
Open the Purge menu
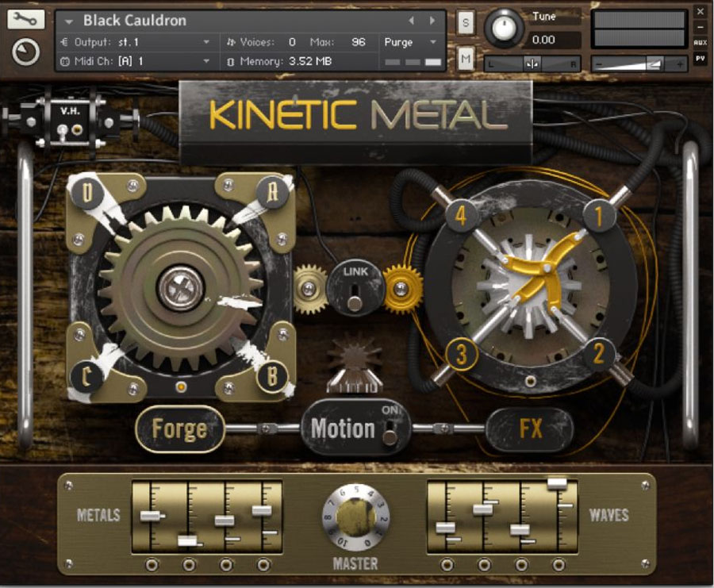point(409,41)
